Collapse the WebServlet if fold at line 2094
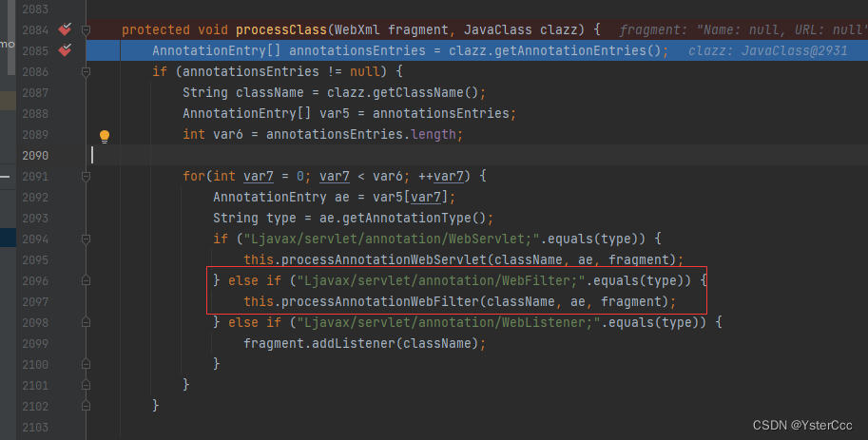Viewport: 868px width, 440px height. click(86, 239)
